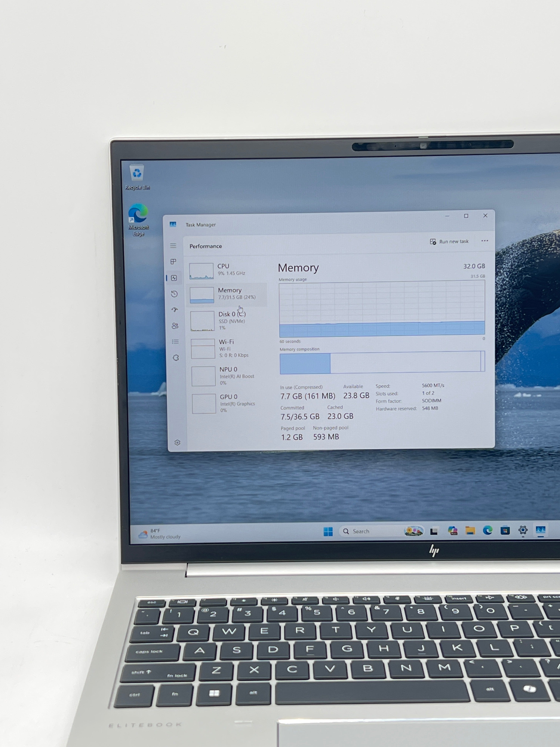Launch Microsoft Edge from the taskbar
Screen dimensions: 560x747
click(x=487, y=531)
